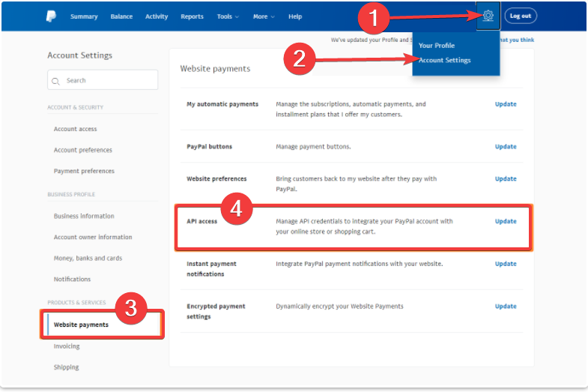Expand the More dropdown menu
Image resolution: width=588 pixels, height=392 pixels.
(264, 16)
